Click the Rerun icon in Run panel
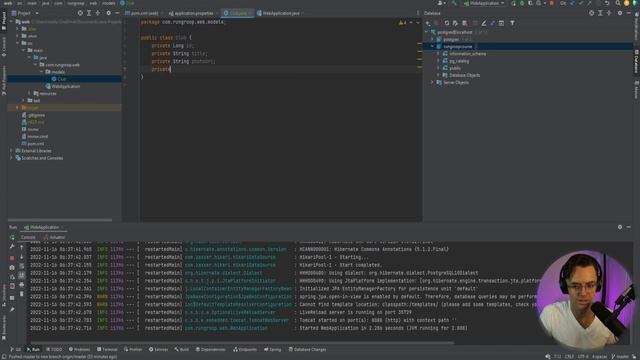The width and height of the screenshot is (640, 360). tap(12, 237)
